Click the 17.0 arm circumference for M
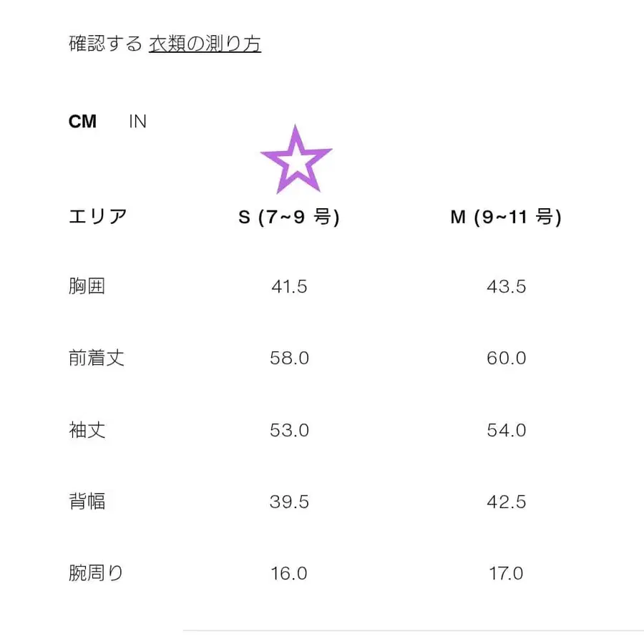Screen dimensions: 644x644 [x=506, y=572]
